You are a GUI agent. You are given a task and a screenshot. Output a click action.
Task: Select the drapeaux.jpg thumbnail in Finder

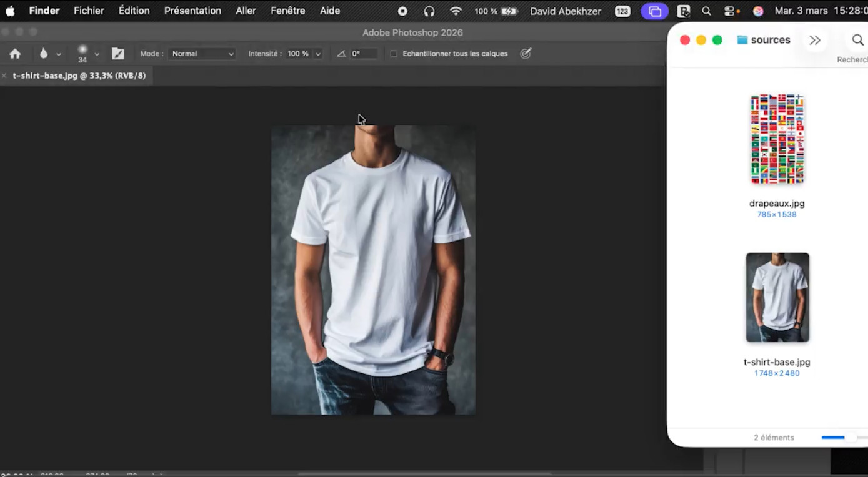777,139
